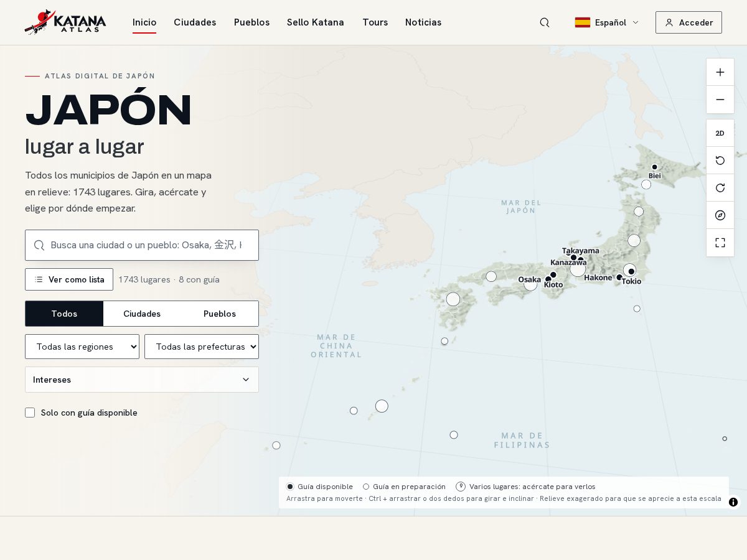747x560 pixels.
Task: Open the Ciudades menu in the header
Action: click(x=195, y=22)
